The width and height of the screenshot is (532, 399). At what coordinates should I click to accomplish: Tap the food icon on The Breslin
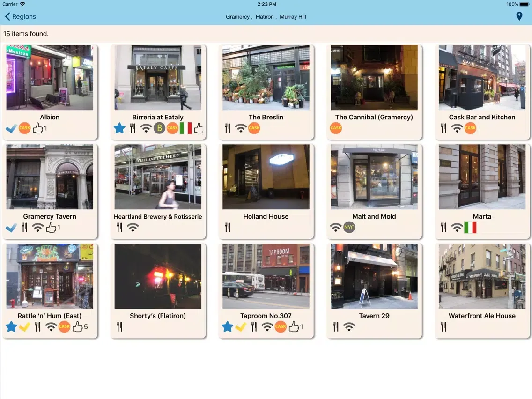coord(227,128)
